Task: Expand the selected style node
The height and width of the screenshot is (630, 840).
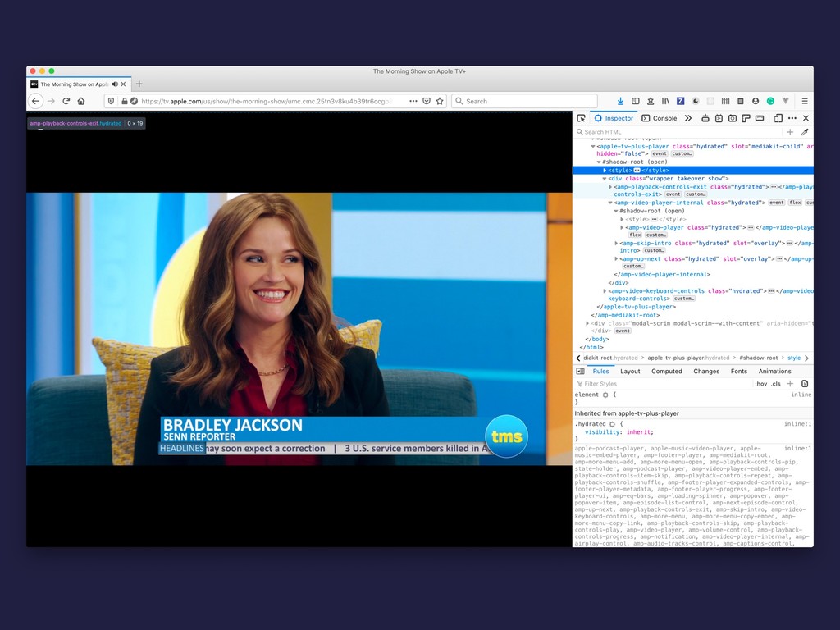Action: [605, 171]
